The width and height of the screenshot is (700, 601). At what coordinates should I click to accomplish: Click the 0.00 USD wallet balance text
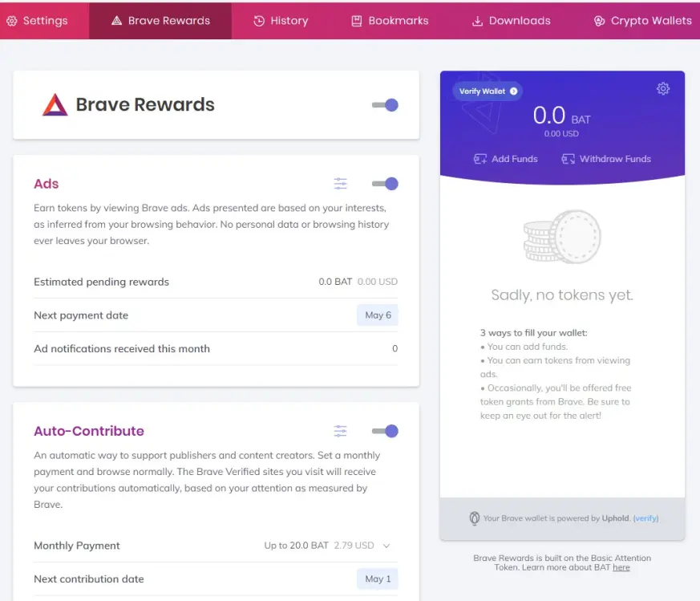pos(561,134)
